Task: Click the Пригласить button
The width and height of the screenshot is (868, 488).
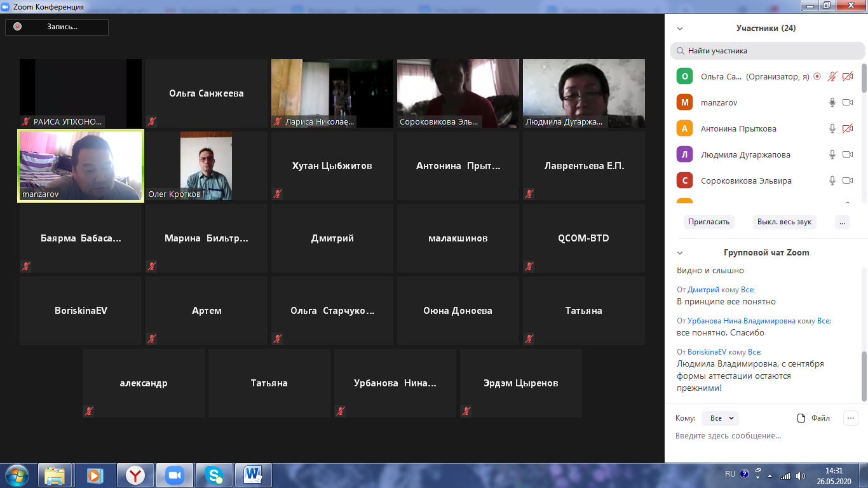Action: click(709, 222)
